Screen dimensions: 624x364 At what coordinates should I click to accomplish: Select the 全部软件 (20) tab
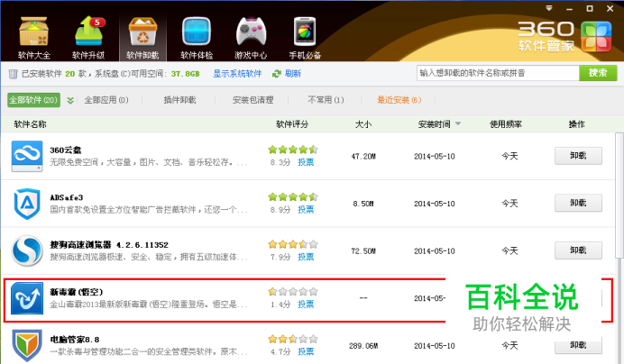click(34, 100)
